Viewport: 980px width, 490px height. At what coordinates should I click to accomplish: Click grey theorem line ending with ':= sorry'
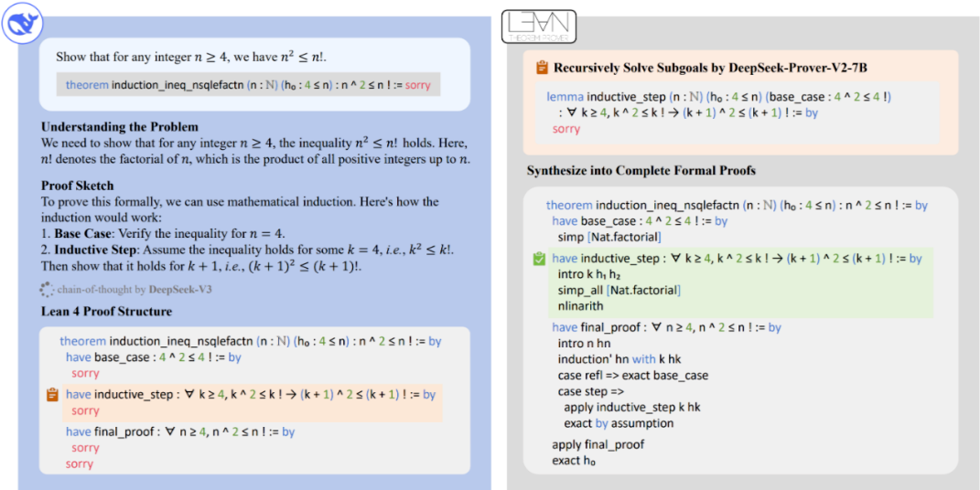pyautogui.click(x=249, y=84)
